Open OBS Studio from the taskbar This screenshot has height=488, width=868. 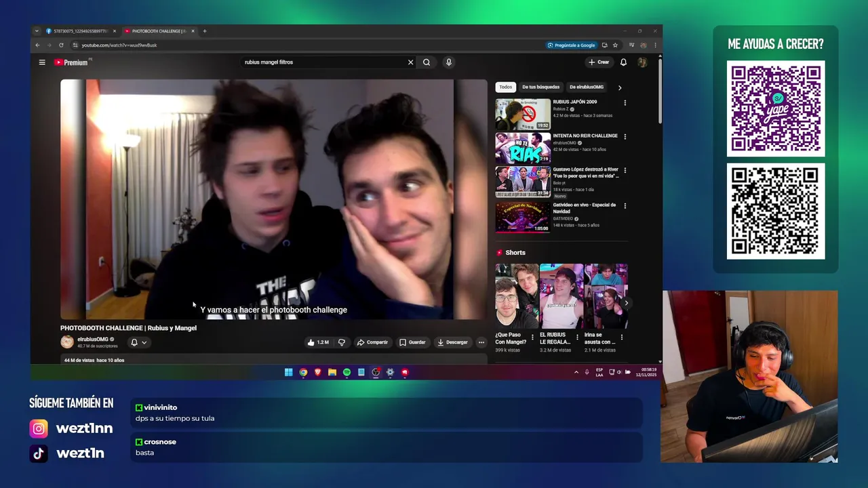click(376, 372)
